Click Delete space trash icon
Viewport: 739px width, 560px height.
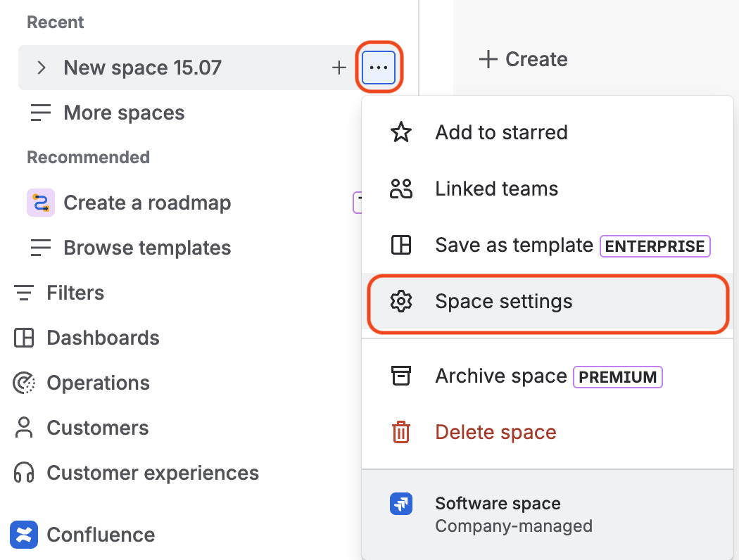[x=401, y=433]
